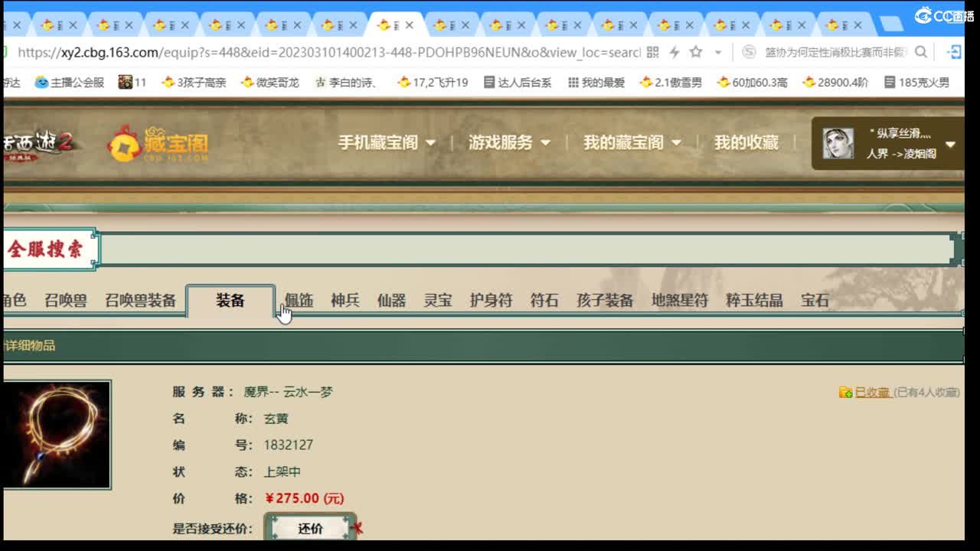980x551 pixels.
Task: Expand the account dropdown arrow
Action: (950, 144)
